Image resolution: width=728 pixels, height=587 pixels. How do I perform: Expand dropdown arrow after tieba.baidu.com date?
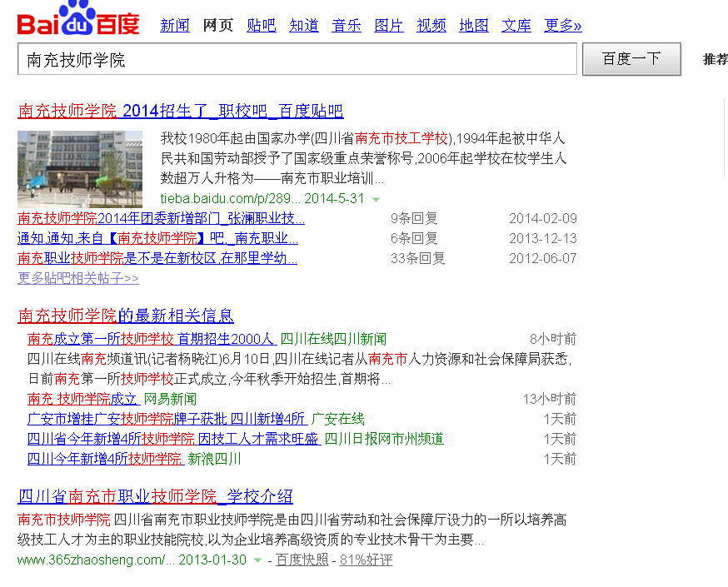coord(376,200)
